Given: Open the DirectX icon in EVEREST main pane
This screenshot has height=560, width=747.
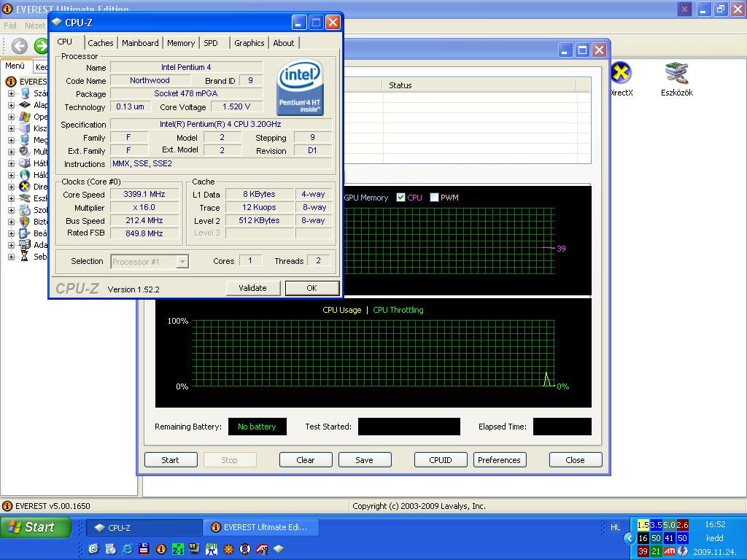Looking at the screenshot, I should 621,73.
